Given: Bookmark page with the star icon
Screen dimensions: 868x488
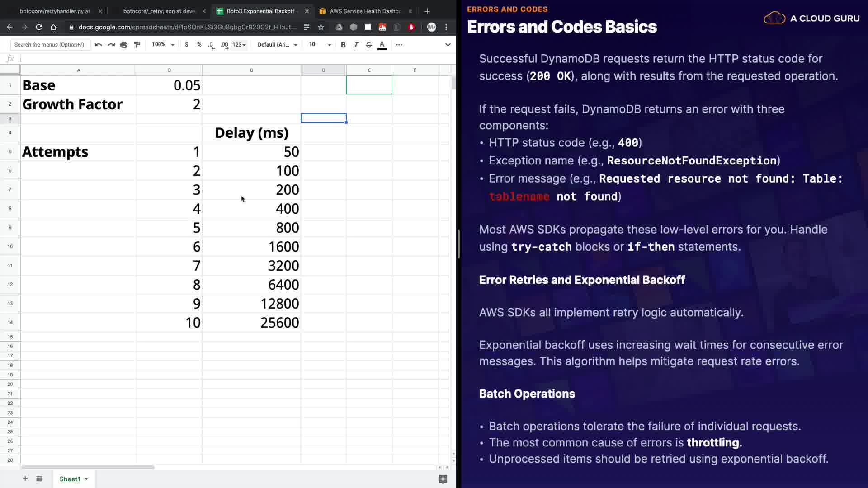Looking at the screenshot, I should coord(321,27).
